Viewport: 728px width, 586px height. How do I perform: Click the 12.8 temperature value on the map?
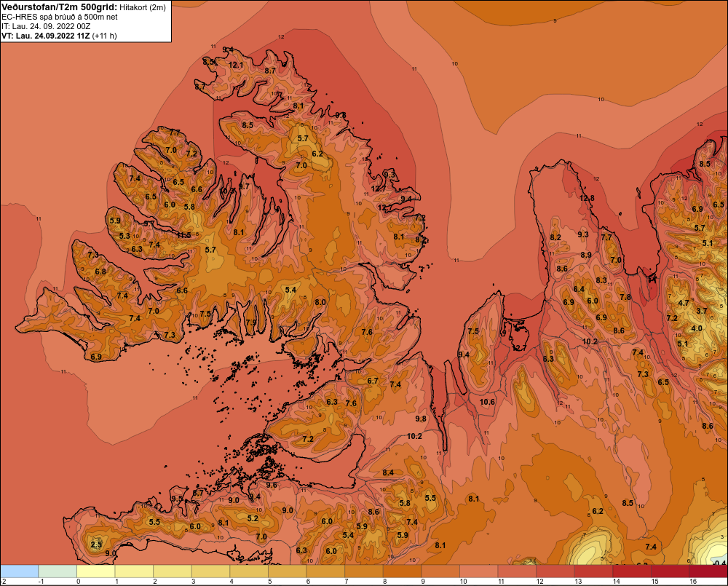587,198
